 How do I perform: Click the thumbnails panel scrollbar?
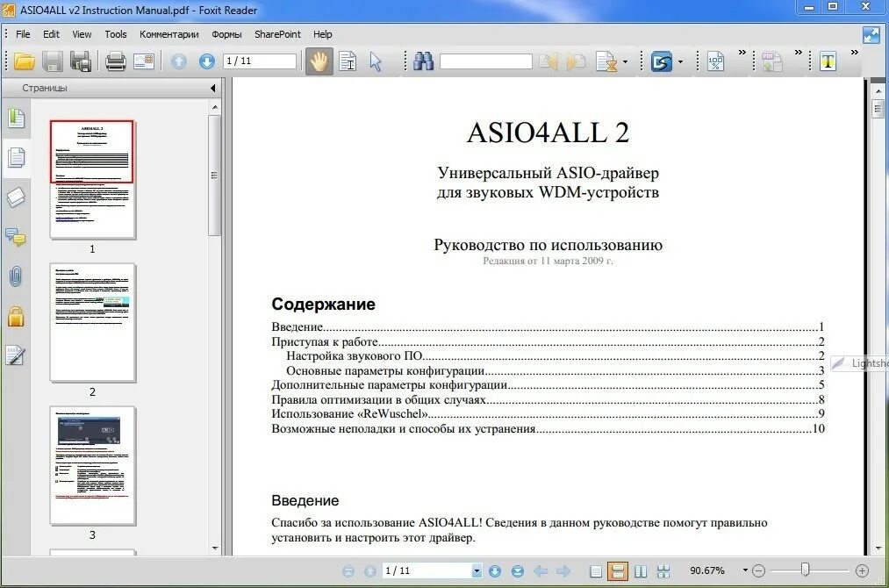214,176
